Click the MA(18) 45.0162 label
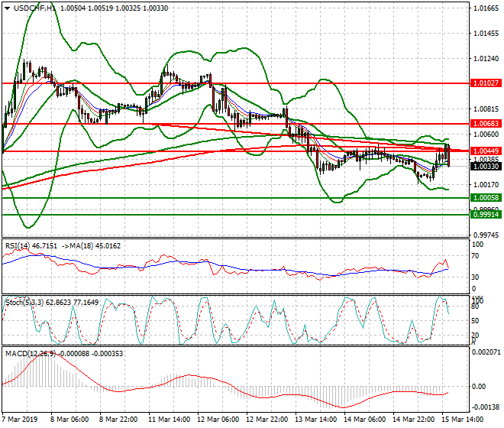Viewport: 504px width, 428px height. pyautogui.click(x=95, y=246)
